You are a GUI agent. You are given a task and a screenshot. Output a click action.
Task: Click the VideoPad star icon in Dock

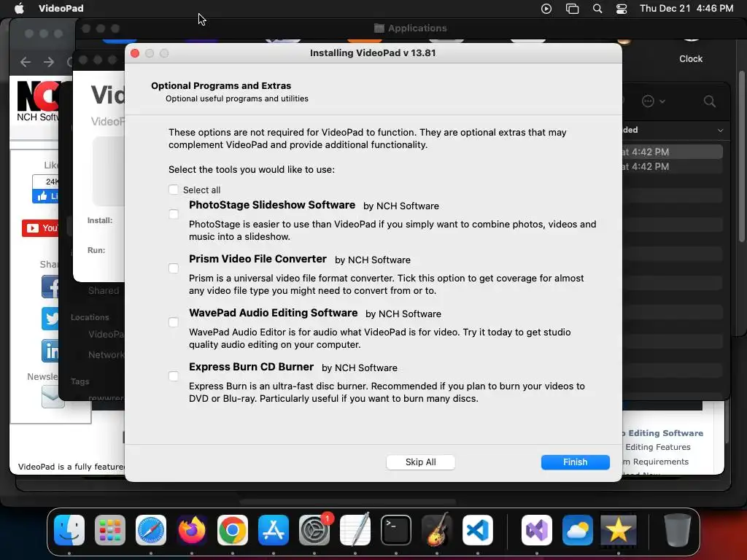pos(618,530)
